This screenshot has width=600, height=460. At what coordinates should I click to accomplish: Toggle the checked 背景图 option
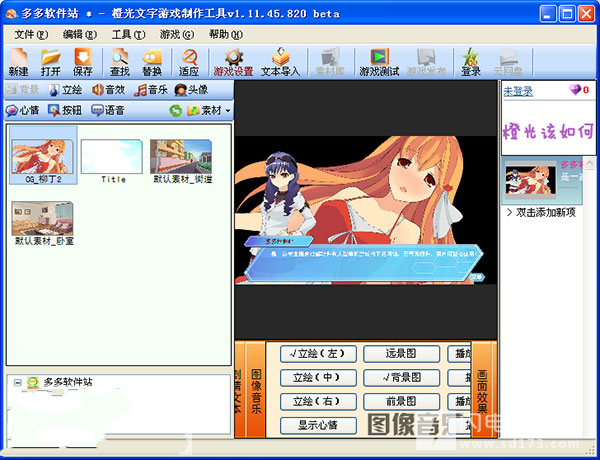401,378
